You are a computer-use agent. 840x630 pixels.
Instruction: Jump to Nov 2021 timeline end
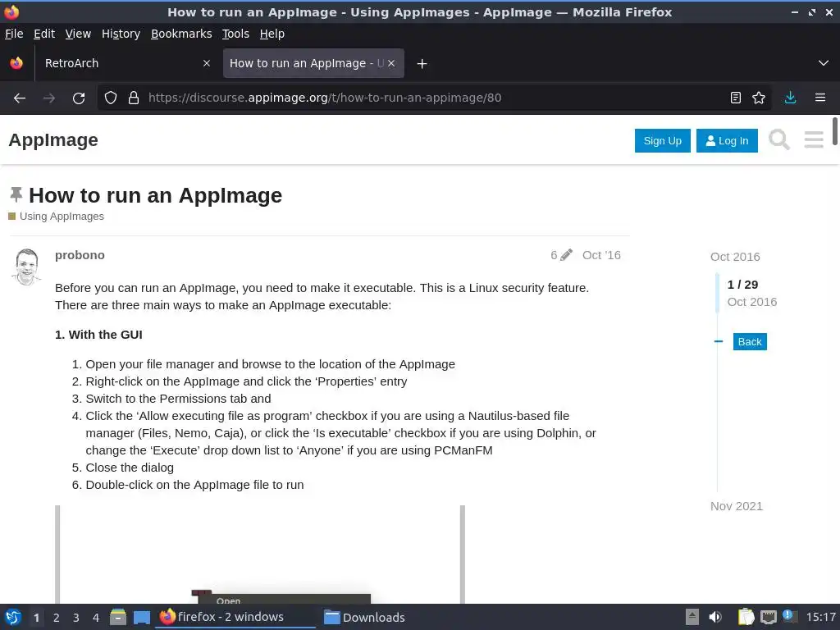pos(736,506)
